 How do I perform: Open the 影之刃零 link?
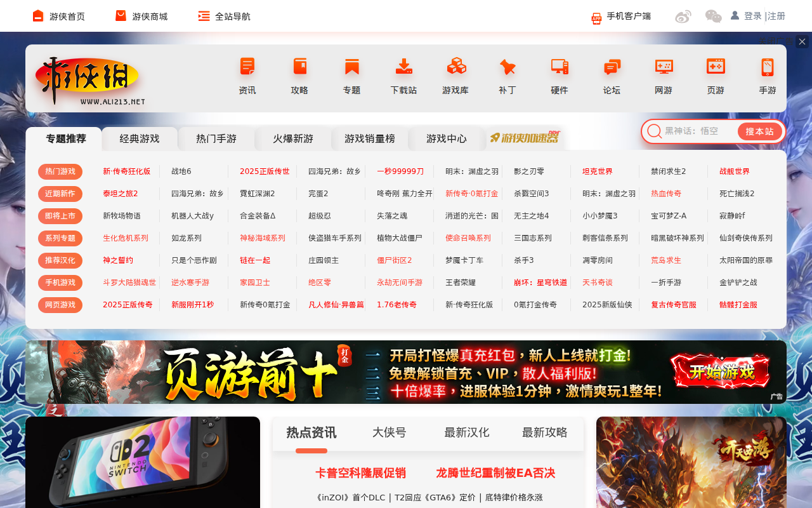pyautogui.click(x=529, y=171)
